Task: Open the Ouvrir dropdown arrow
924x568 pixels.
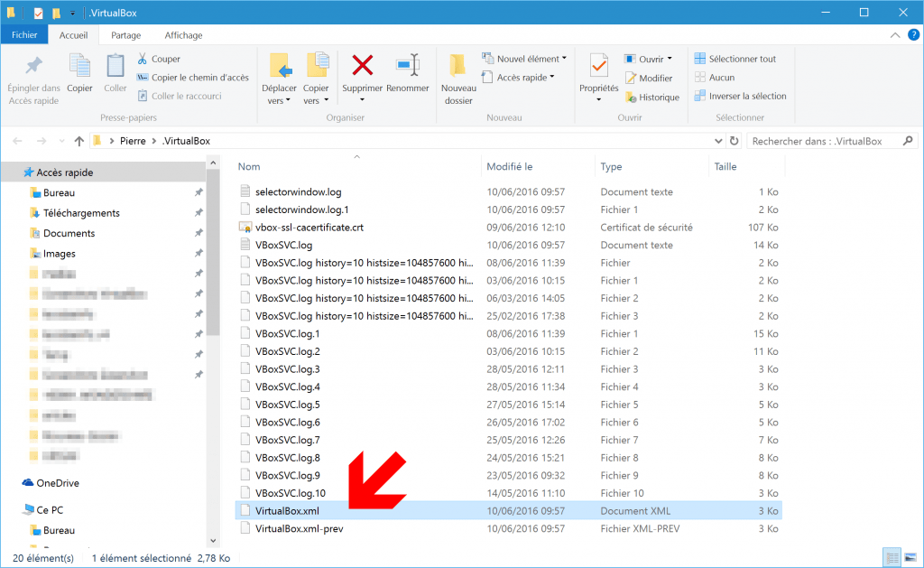Action: click(670, 59)
